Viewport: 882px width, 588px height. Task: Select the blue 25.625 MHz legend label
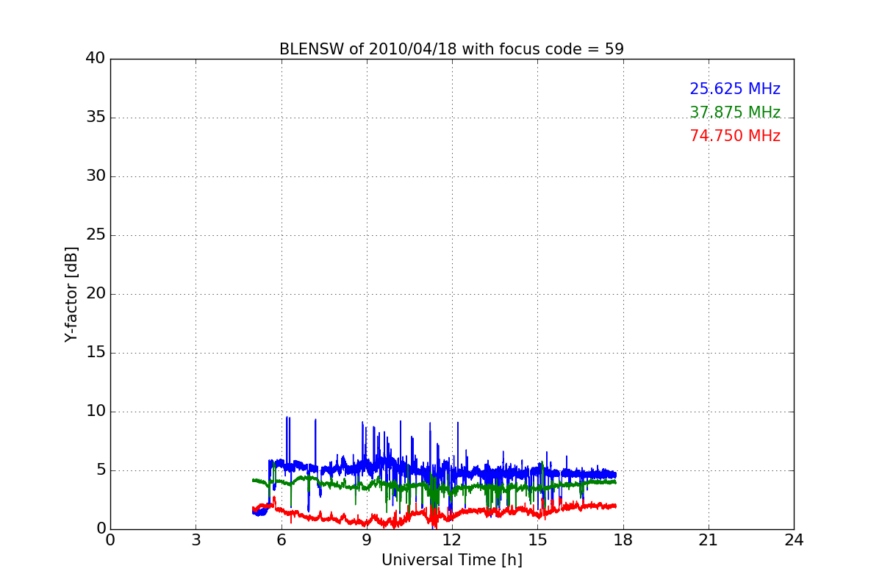coord(735,89)
